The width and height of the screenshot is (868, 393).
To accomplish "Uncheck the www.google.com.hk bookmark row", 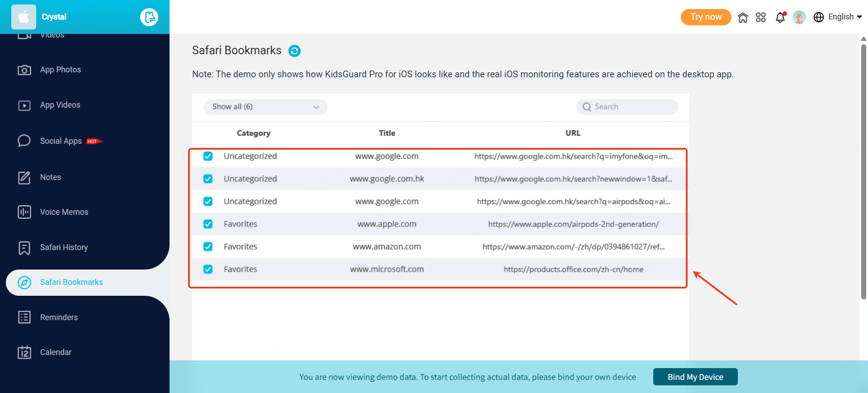I will (208, 179).
